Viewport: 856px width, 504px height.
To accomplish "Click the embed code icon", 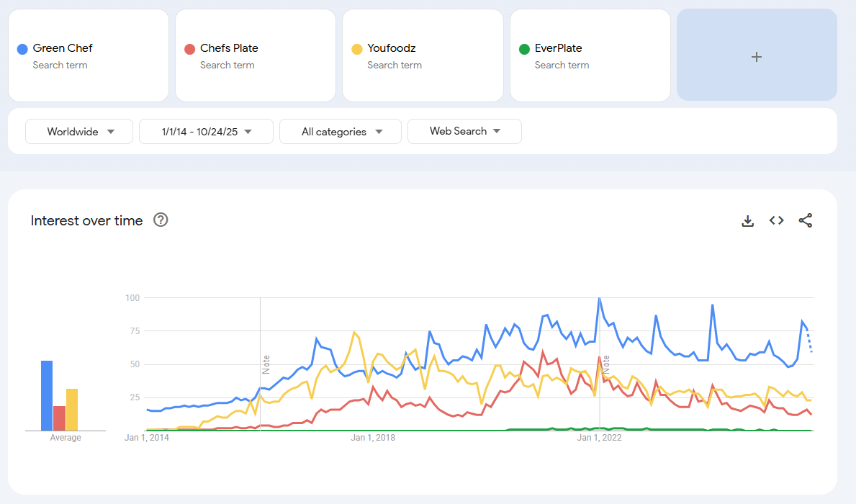I will coord(776,221).
